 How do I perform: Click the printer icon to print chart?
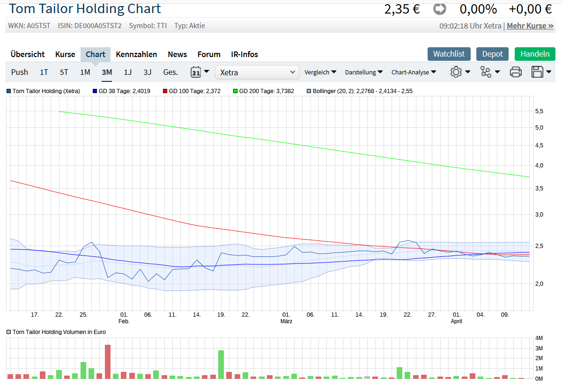pyautogui.click(x=516, y=72)
